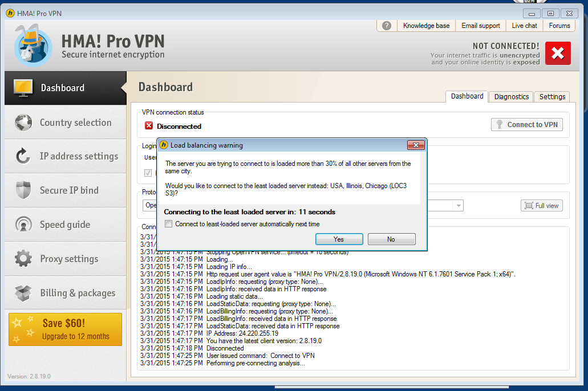Click the "Loading static data..." log line
This screenshot has width=588, height=391.
234,296
